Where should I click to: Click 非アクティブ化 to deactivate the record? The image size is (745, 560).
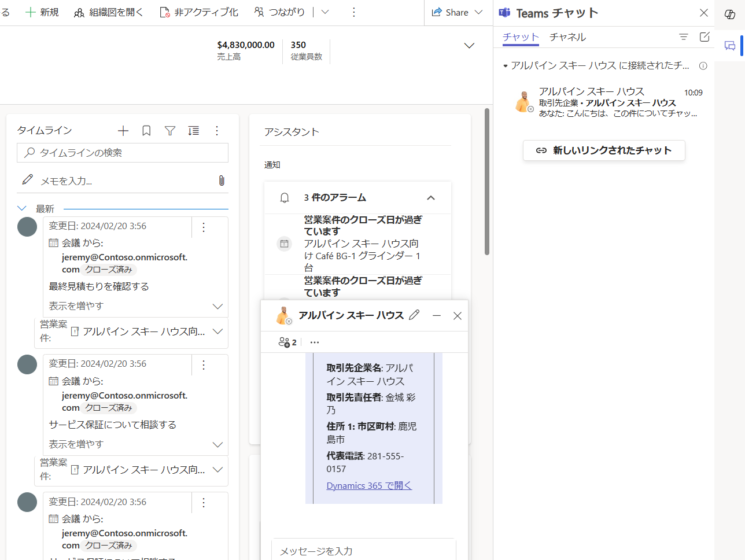coord(198,12)
